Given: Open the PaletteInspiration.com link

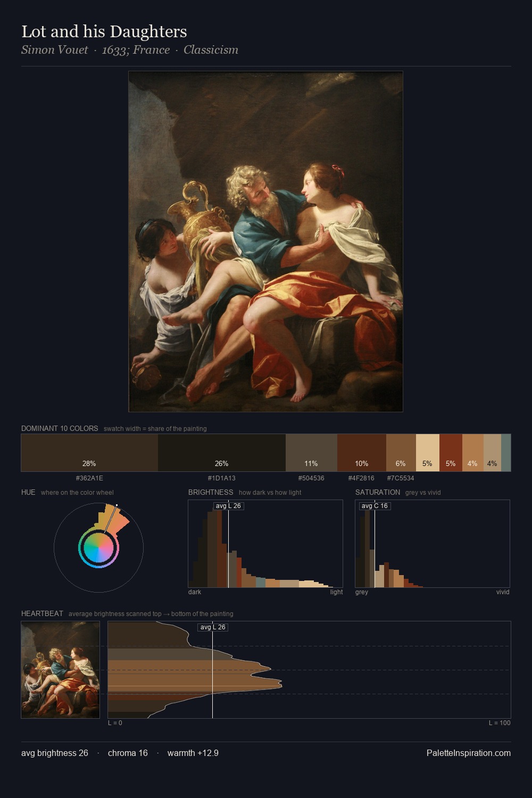Looking at the screenshot, I should pyautogui.click(x=469, y=753).
